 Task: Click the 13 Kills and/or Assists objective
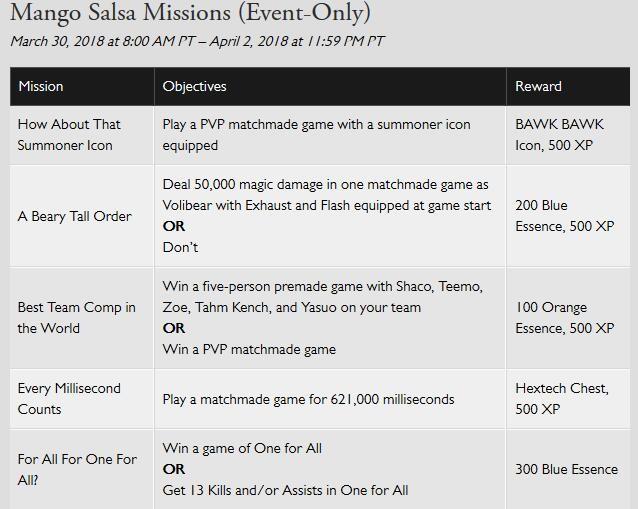[x=285, y=490]
